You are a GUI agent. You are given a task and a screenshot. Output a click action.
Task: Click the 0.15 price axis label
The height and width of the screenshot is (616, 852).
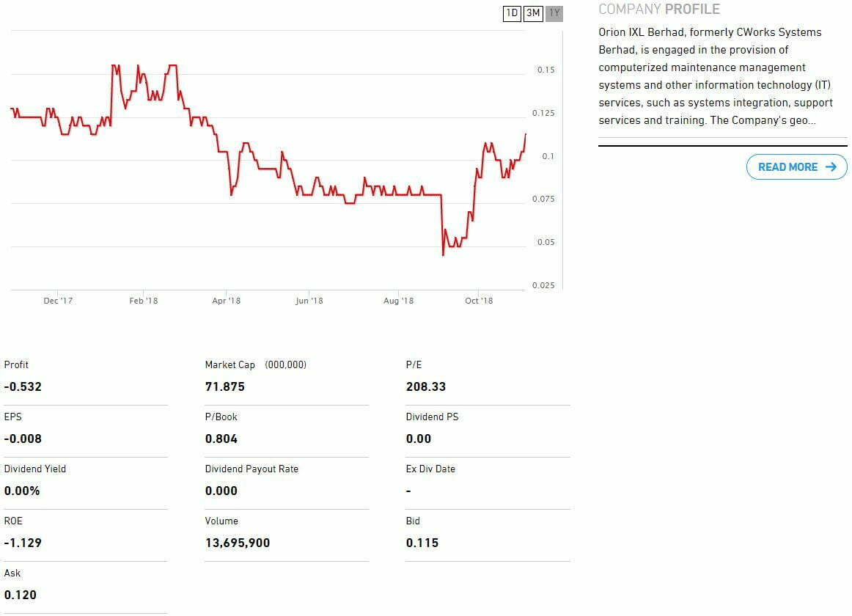click(x=546, y=70)
